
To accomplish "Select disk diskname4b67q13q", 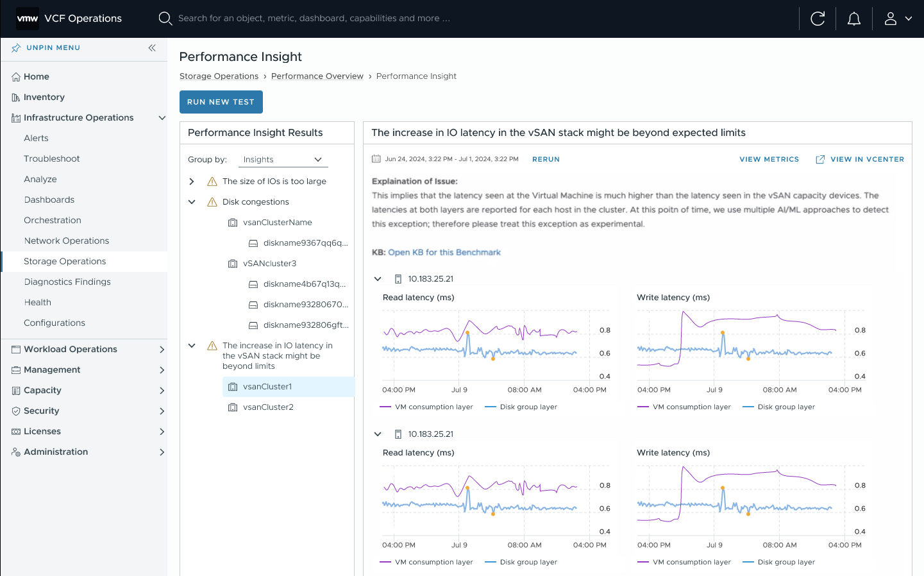I will point(305,284).
